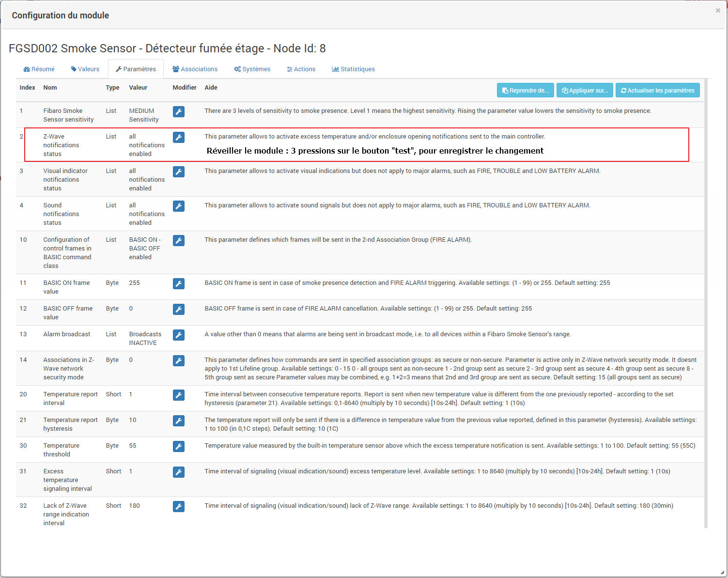
Task: Click the 'Type' column header
Action: click(x=113, y=88)
